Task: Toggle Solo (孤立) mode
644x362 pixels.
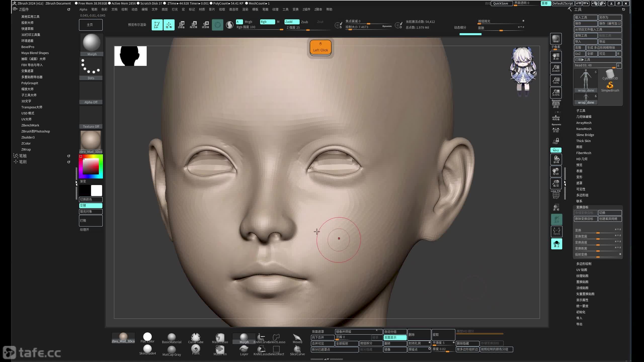Action: coord(556,244)
